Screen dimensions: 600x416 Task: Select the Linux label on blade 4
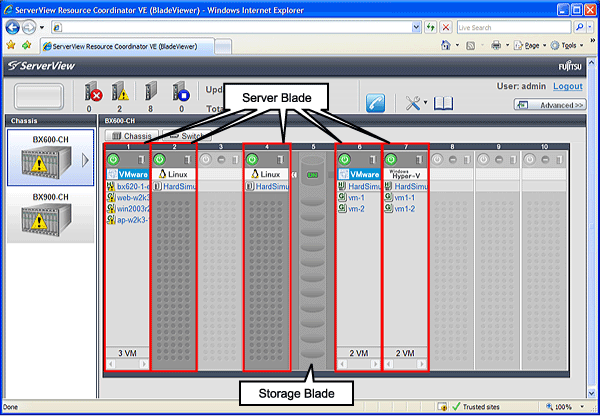click(x=267, y=175)
